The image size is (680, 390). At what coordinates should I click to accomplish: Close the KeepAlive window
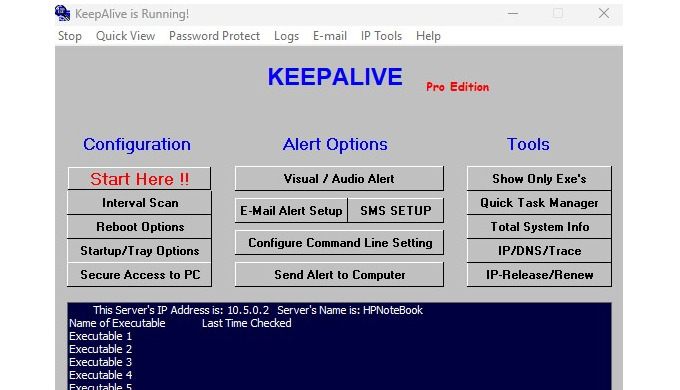click(604, 13)
